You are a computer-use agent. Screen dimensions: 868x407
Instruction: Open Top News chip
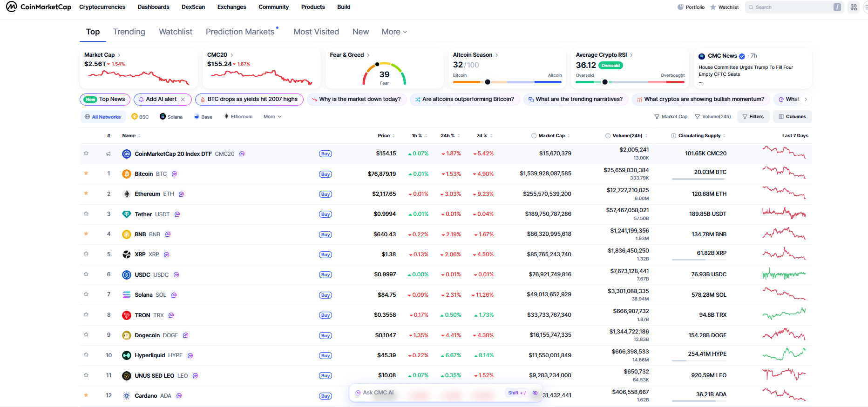(105, 100)
